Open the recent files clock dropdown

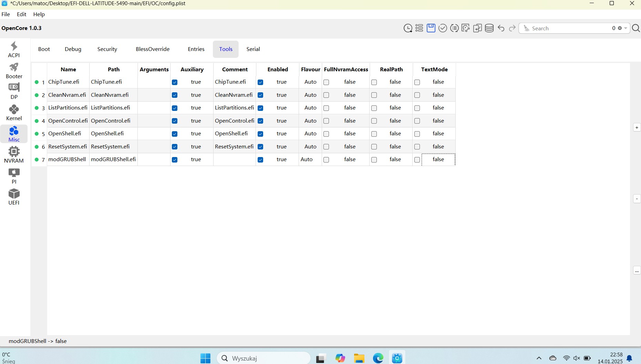[408, 28]
